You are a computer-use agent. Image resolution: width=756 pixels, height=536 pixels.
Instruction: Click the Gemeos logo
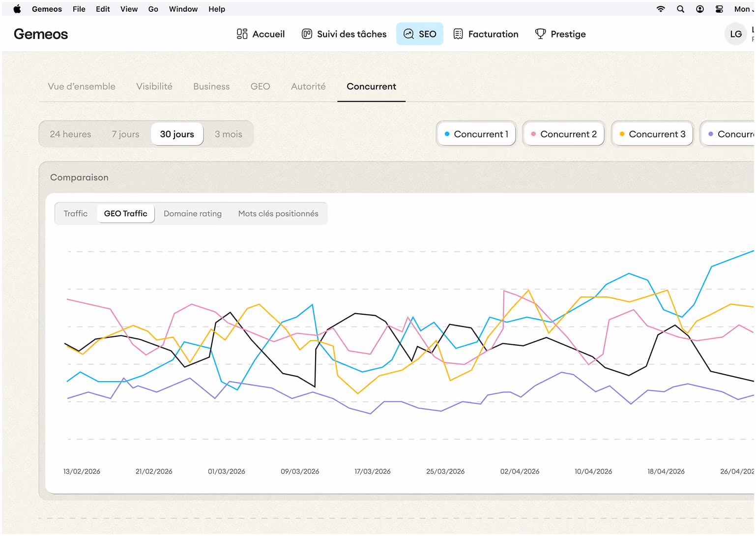tap(41, 34)
